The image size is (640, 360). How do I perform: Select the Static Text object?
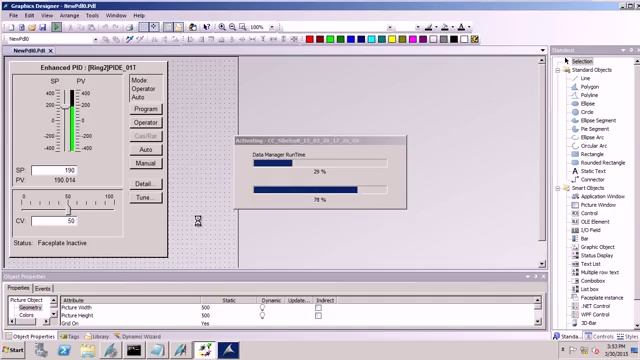point(593,171)
